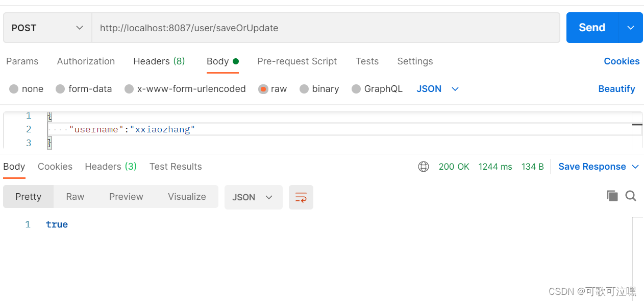Click the 200 OK status text
Screen dimensions: 644x301
pos(454,167)
